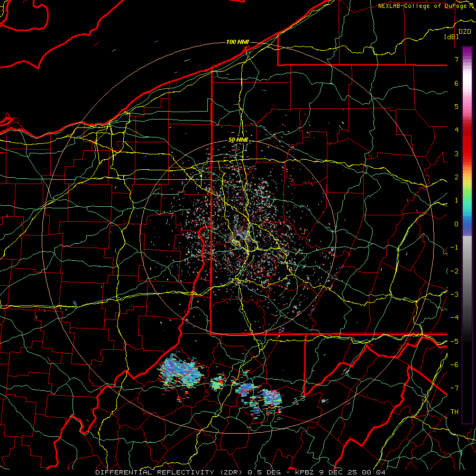
Task: Select the positive "2" value on the dB scale
Action: tap(456, 177)
